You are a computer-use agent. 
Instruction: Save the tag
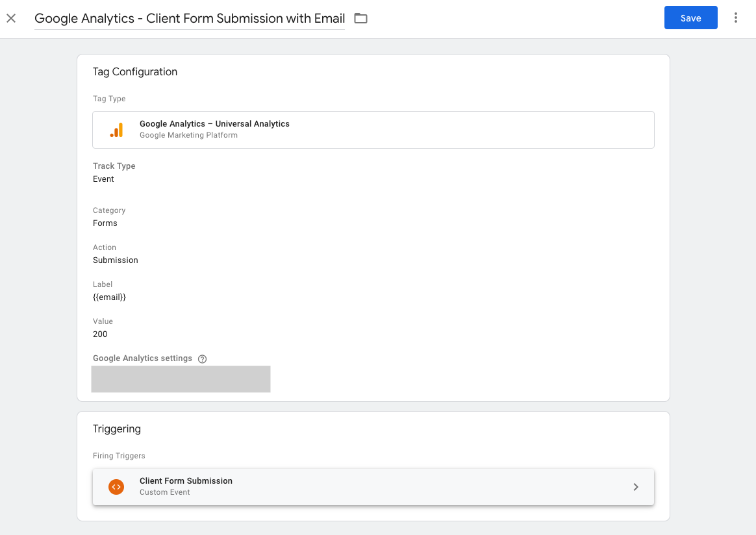[x=690, y=18]
